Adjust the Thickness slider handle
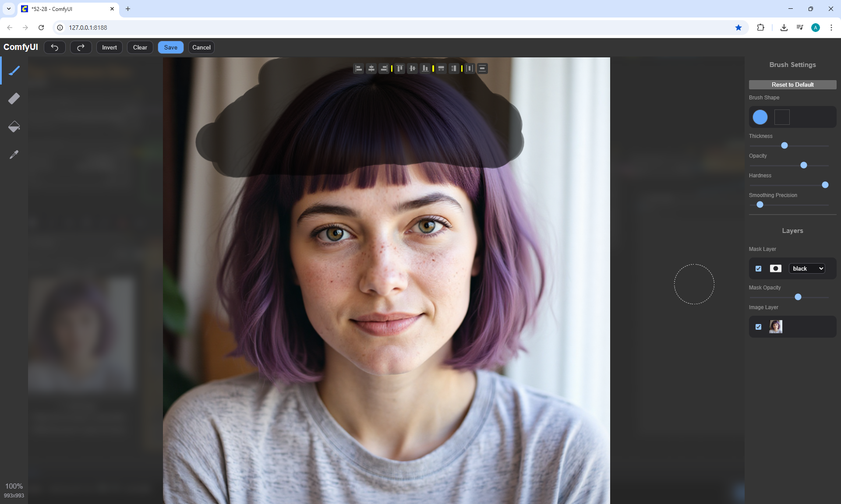This screenshot has width=841, height=504. (x=784, y=145)
